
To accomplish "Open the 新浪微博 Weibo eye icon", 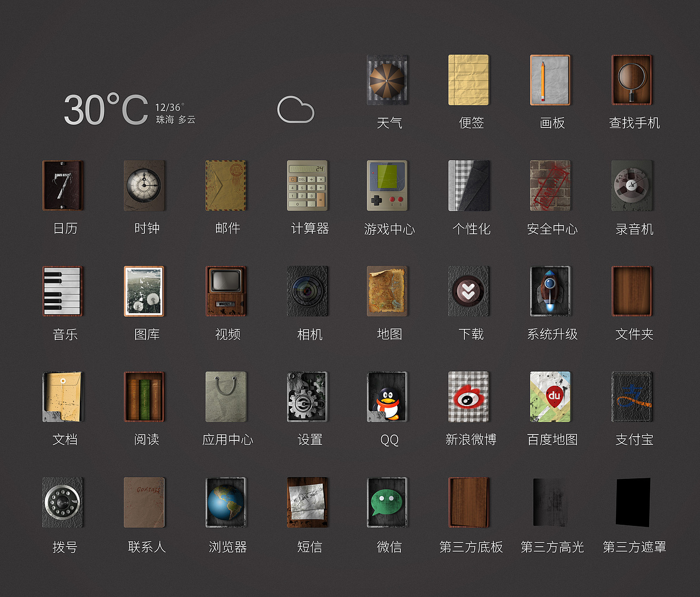I will tap(469, 397).
